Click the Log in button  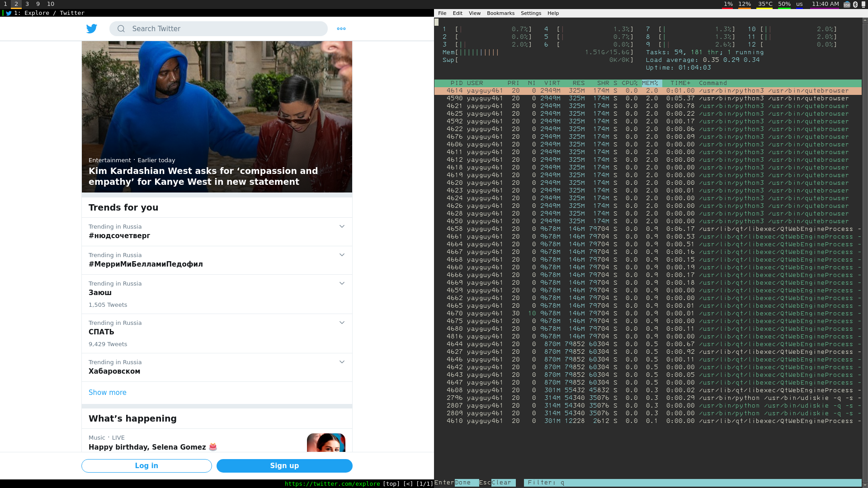tap(146, 465)
